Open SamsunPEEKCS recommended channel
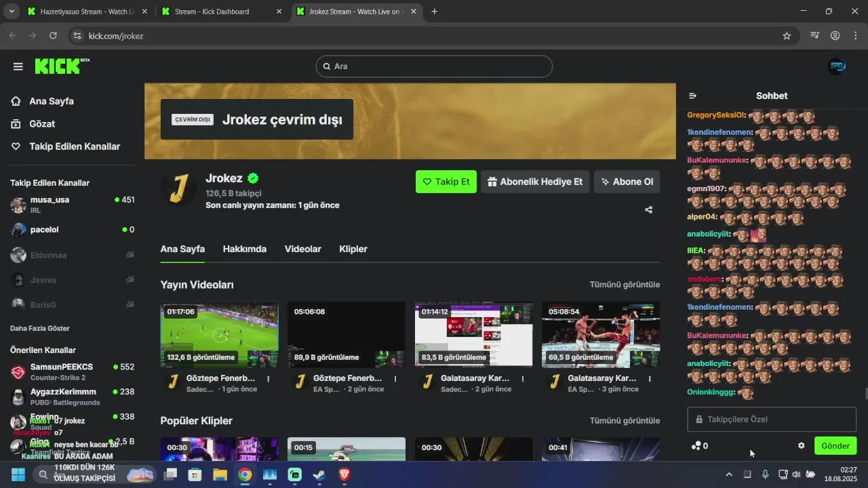 pyautogui.click(x=72, y=371)
